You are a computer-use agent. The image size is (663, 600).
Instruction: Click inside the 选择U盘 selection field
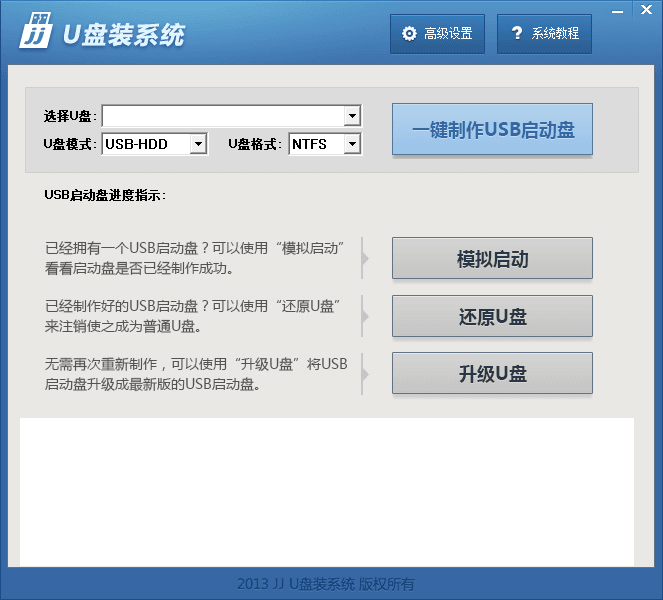222,117
